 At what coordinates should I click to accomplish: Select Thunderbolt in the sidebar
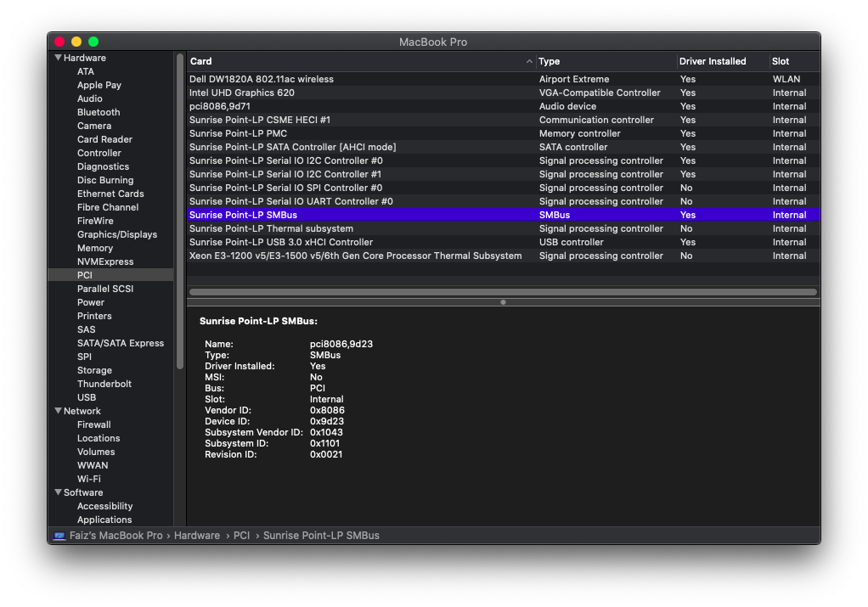pyautogui.click(x=104, y=384)
